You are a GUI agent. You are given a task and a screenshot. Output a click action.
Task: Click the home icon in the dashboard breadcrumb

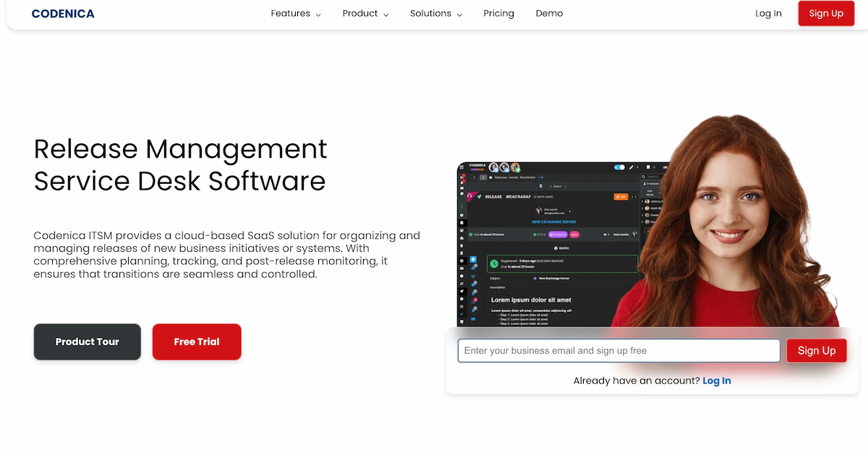point(490,177)
